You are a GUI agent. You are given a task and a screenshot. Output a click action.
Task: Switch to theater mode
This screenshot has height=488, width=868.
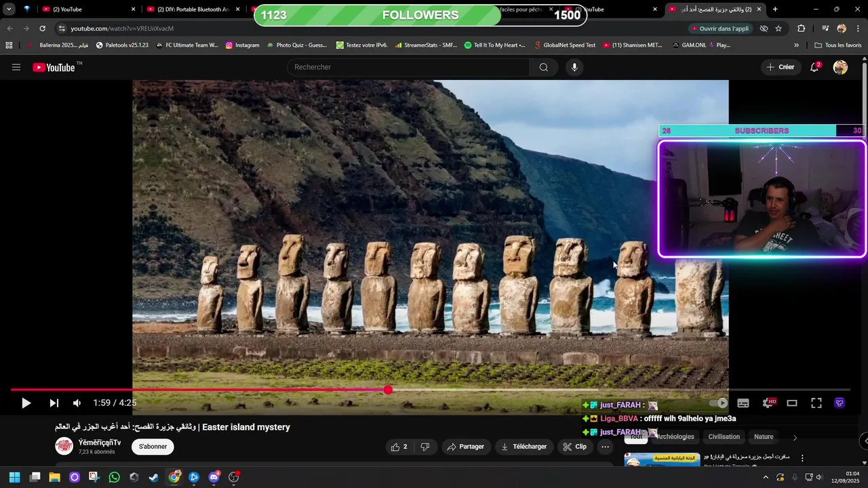tap(791, 403)
